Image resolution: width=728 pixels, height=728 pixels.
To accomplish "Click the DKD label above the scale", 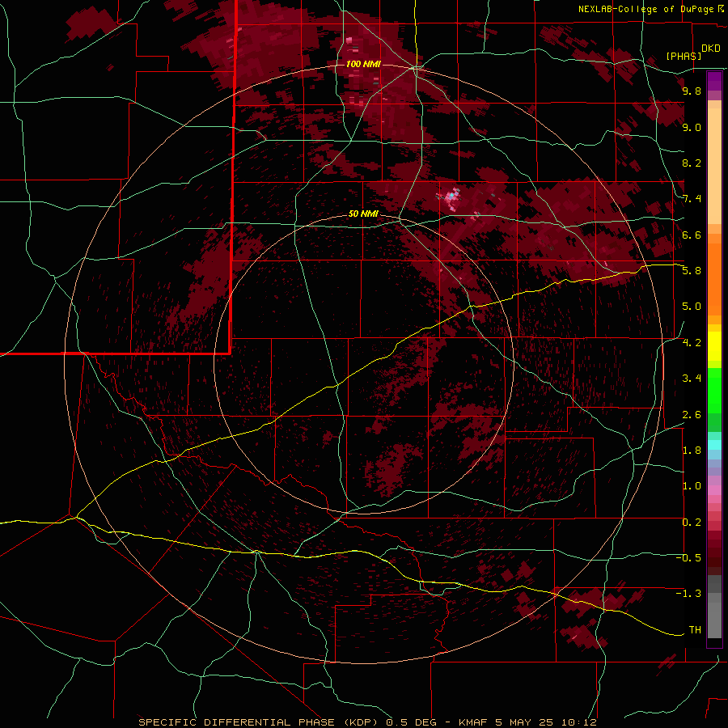I will [710, 49].
